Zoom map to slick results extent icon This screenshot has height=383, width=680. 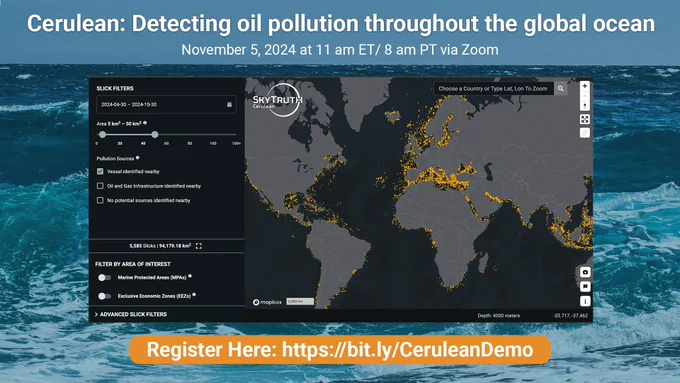pyautogui.click(x=199, y=246)
